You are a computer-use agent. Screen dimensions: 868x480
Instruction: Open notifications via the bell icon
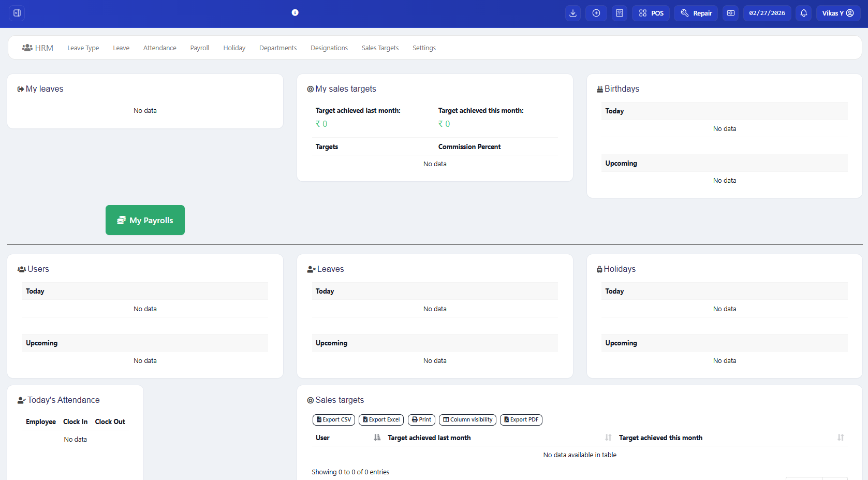coord(803,13)
